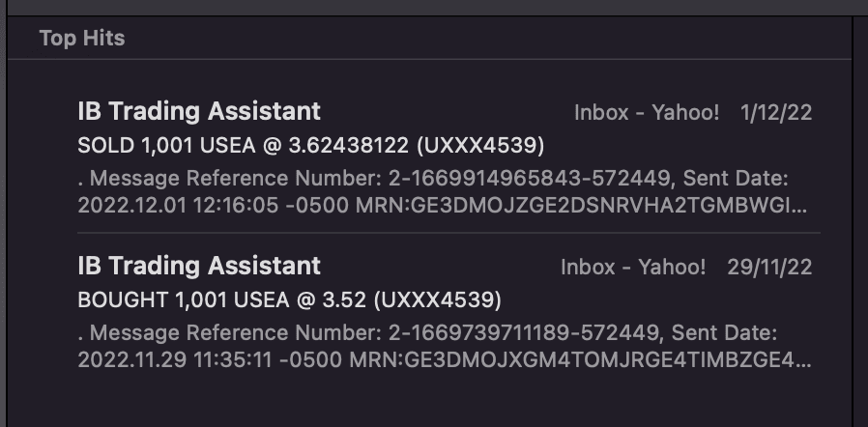Select sender name on the BOUGHT email
Screen dimensions: 868x427
pos(199,266)
